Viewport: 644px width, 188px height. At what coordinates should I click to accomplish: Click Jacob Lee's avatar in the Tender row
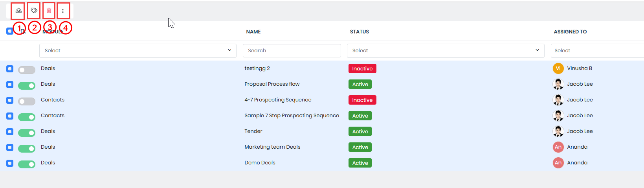(x=558, y=131)
